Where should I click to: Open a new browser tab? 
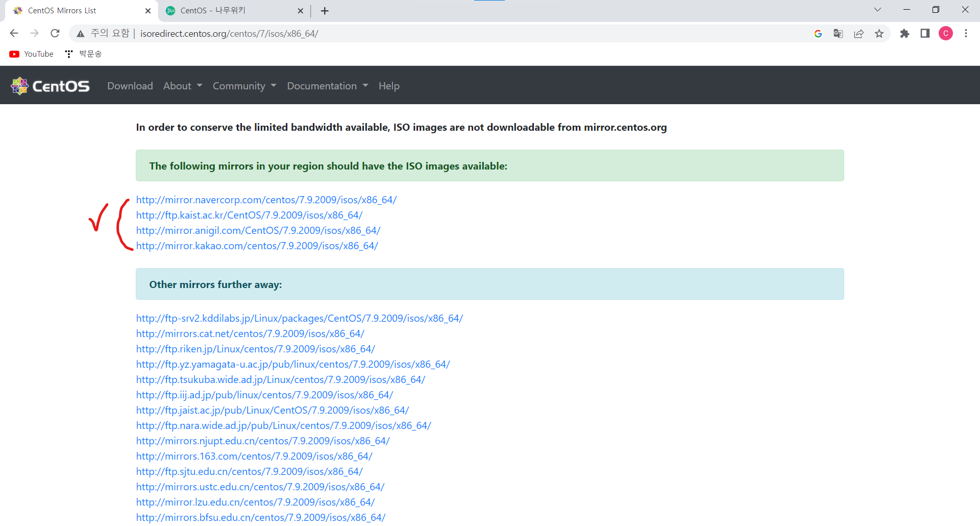(x=325, y=11)
